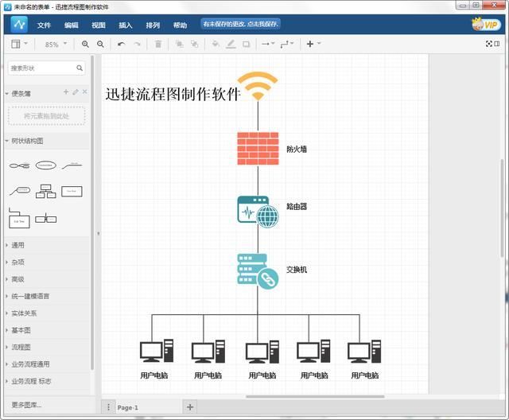The width and height of the screenshot is (509, 420).
Task: Click the fill color bucket icon
Action: [216, 44]
